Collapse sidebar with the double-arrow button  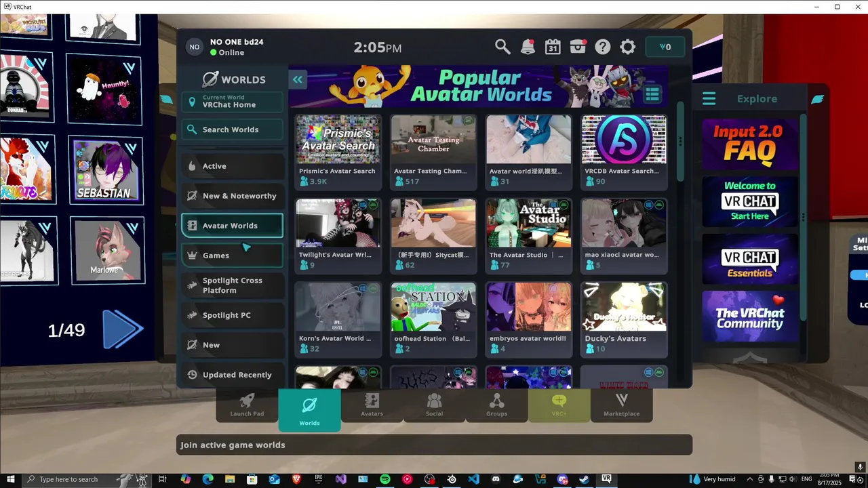click(x=298, y=80)
